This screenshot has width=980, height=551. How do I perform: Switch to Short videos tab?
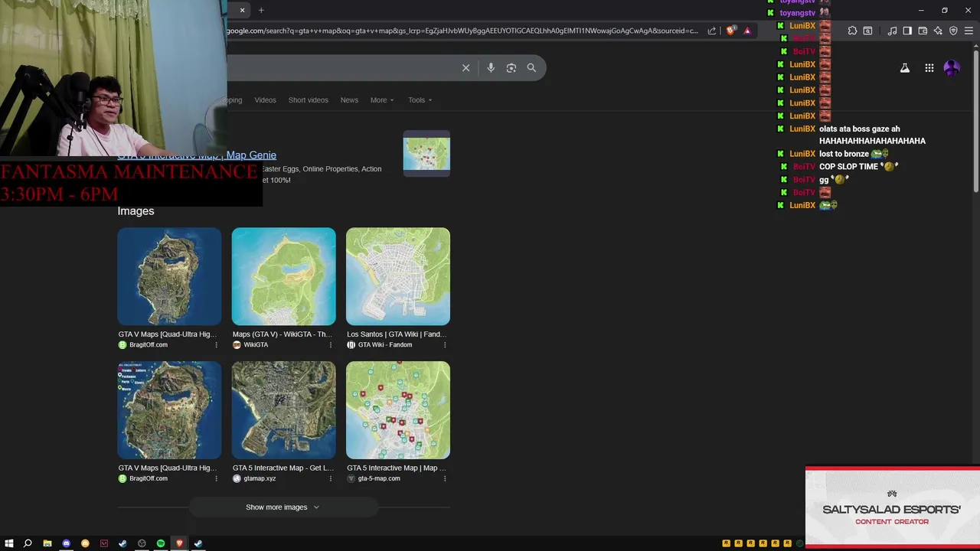308,100
